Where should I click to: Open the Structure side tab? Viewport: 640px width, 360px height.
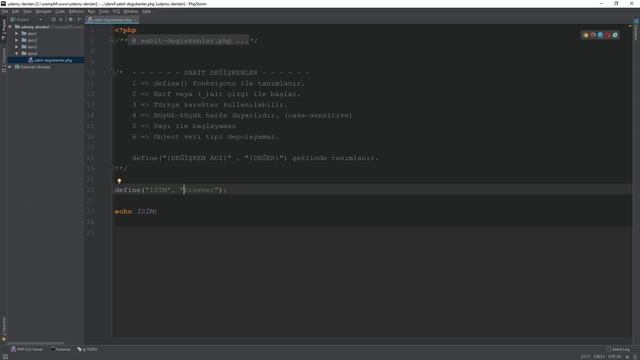click(4, 60)
